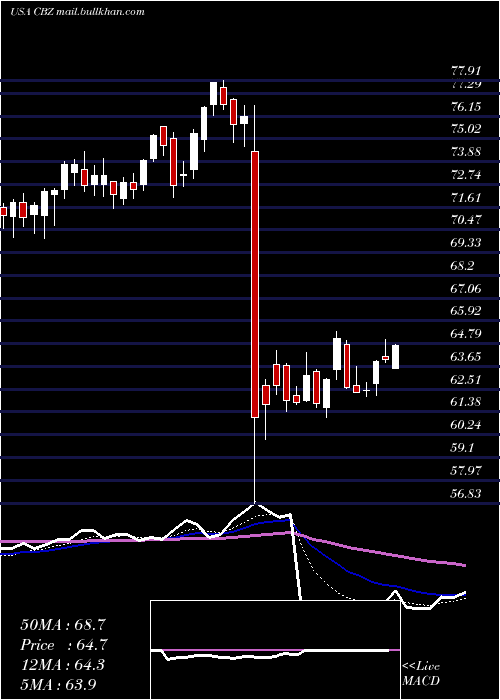Click the 69.33 price axis label
The image size is (500, 700).
pos(466,243)
